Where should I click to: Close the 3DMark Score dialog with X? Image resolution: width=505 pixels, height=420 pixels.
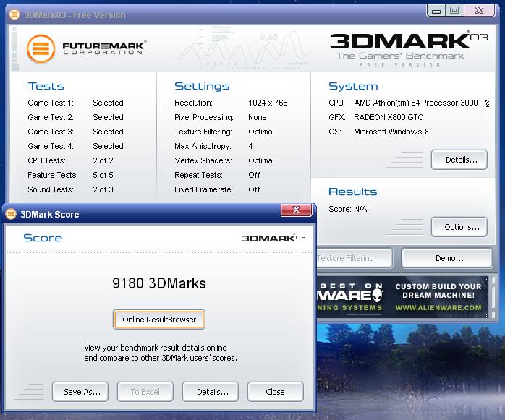coord(297,210)
